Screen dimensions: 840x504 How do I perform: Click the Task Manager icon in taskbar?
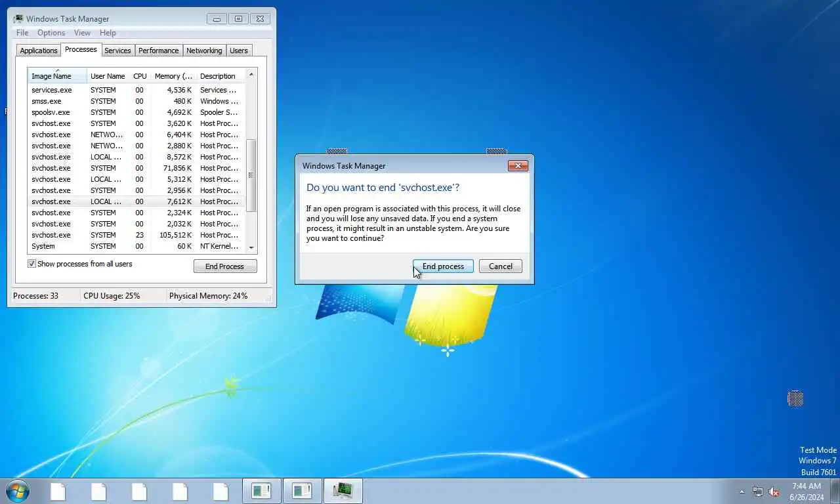[343, 491]
